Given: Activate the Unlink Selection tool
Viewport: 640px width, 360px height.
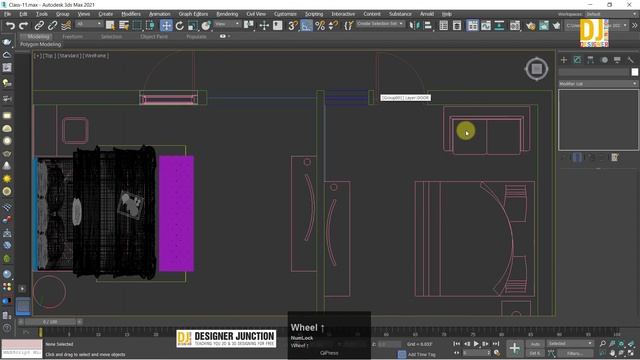Looking at the screenshot, I should [x=53, y=26].
